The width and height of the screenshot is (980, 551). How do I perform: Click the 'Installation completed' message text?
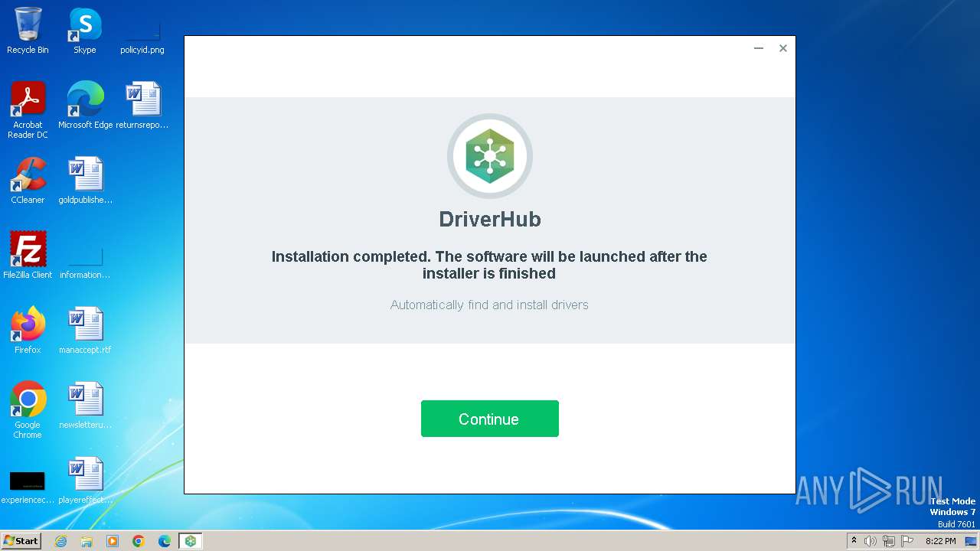point(489,265)
